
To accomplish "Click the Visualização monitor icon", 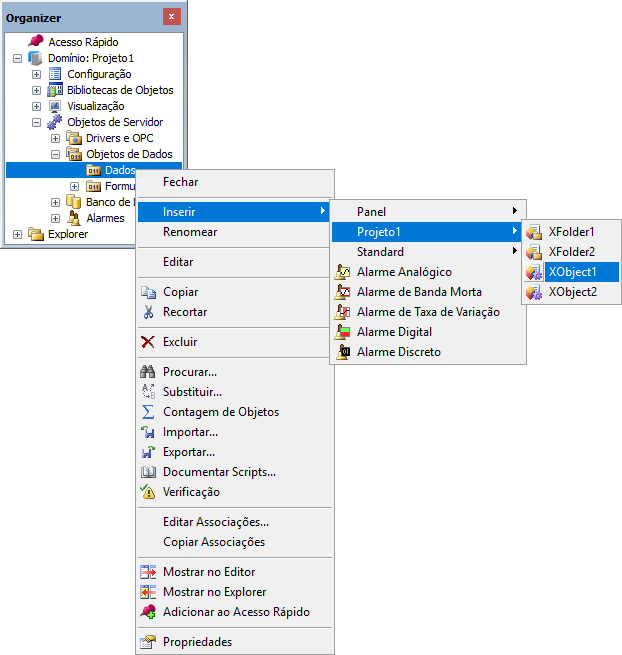I will [x=55, y=106].
